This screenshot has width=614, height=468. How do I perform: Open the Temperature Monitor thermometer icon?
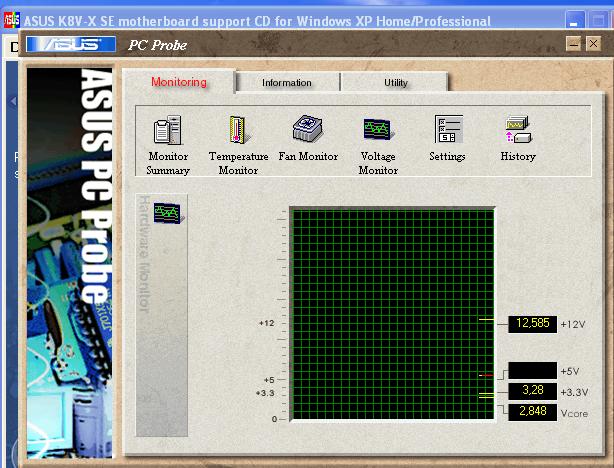coord(238,130)
